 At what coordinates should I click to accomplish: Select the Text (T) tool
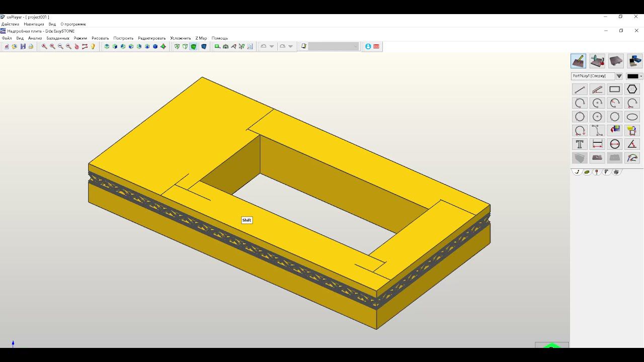580,144
